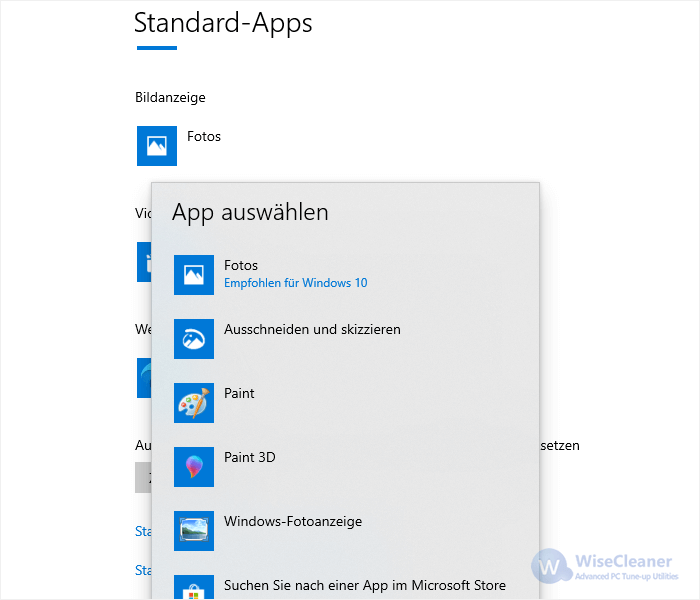
Task: Select the Windows-Fotoanzeige list entry
Action: coord(292,521)
